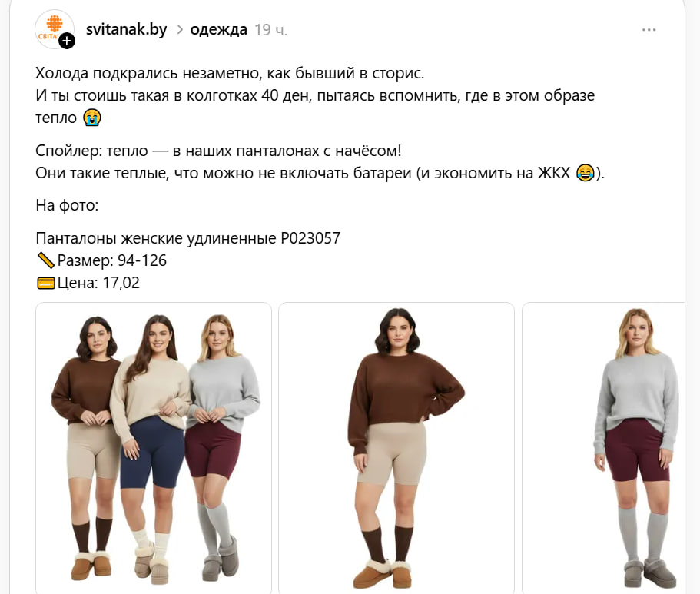Click the price value 17,02
The height and width of the screenshot is (594, 700).
(121, 283)
